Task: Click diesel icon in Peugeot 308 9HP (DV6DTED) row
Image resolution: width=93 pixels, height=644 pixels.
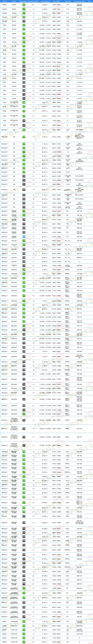Action: click(x=24, y=184)
